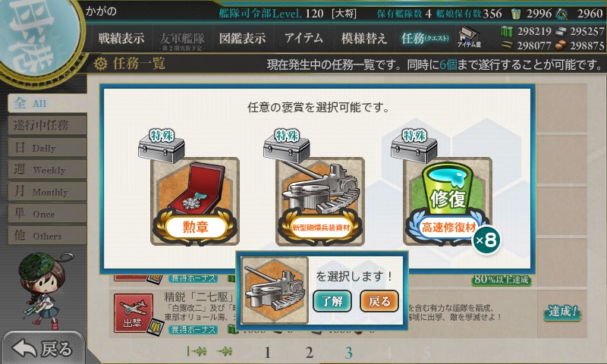
Task: Open 戦績表示 menu
Action: (x=121, y=38)
